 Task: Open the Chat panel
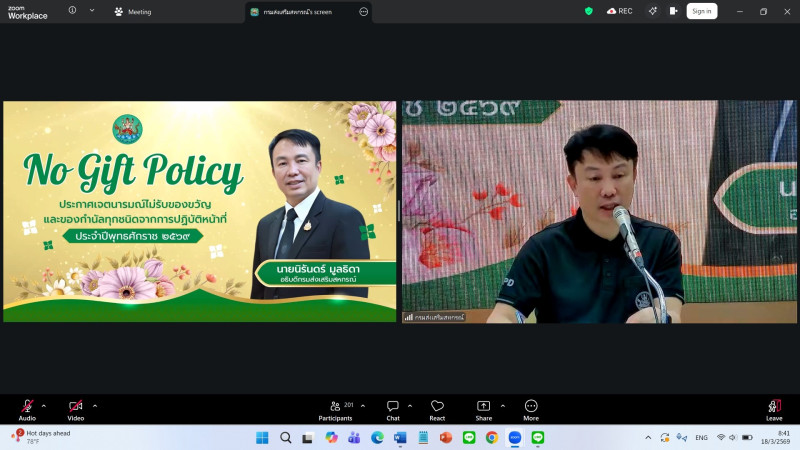click(393, 408)
